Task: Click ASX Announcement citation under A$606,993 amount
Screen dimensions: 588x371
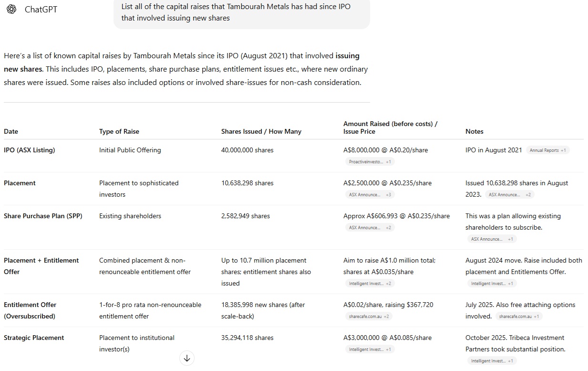Action: [x=369, y=228]
